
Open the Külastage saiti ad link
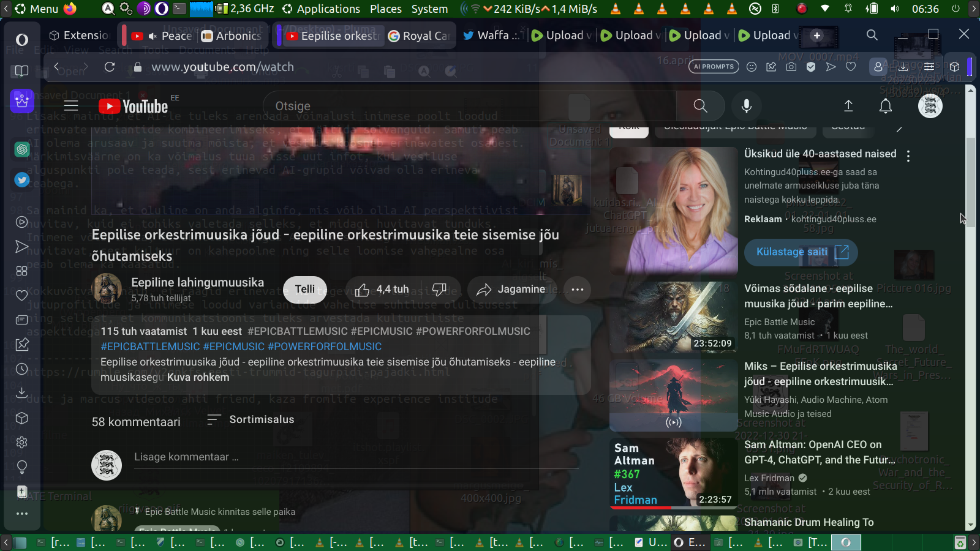coord(801,252)
